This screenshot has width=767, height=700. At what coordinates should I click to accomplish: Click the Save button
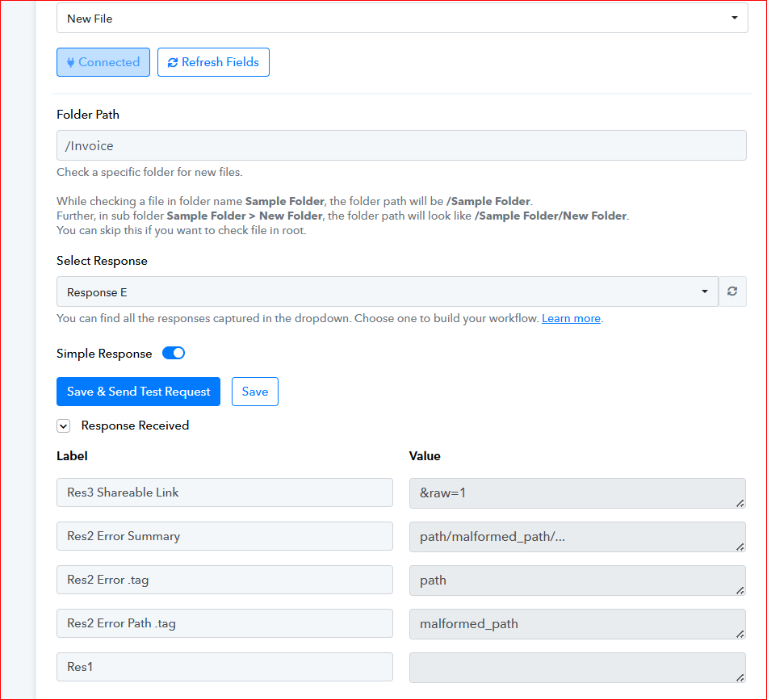point(255,392)
